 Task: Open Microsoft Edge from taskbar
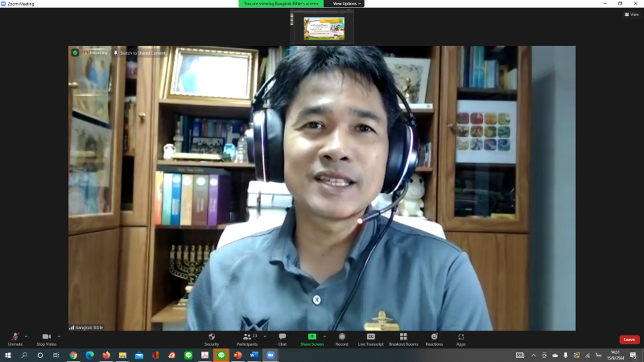[89, 356]
